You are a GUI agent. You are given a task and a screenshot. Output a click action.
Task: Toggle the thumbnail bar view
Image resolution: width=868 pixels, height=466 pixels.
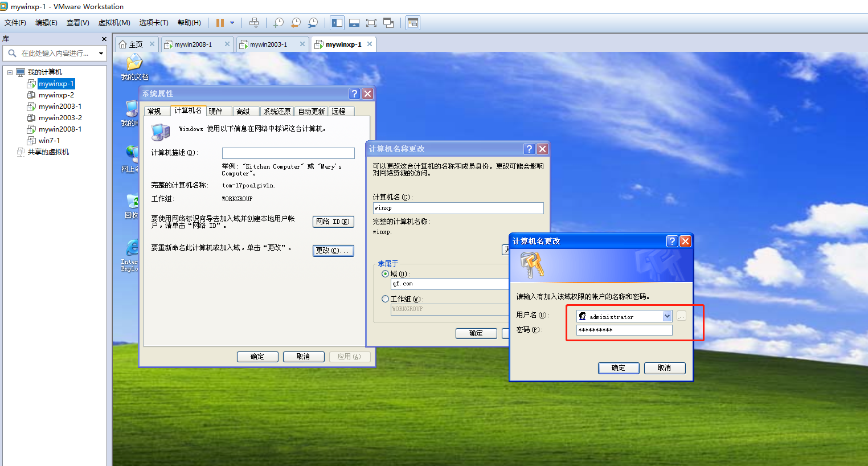coord(354,23)
